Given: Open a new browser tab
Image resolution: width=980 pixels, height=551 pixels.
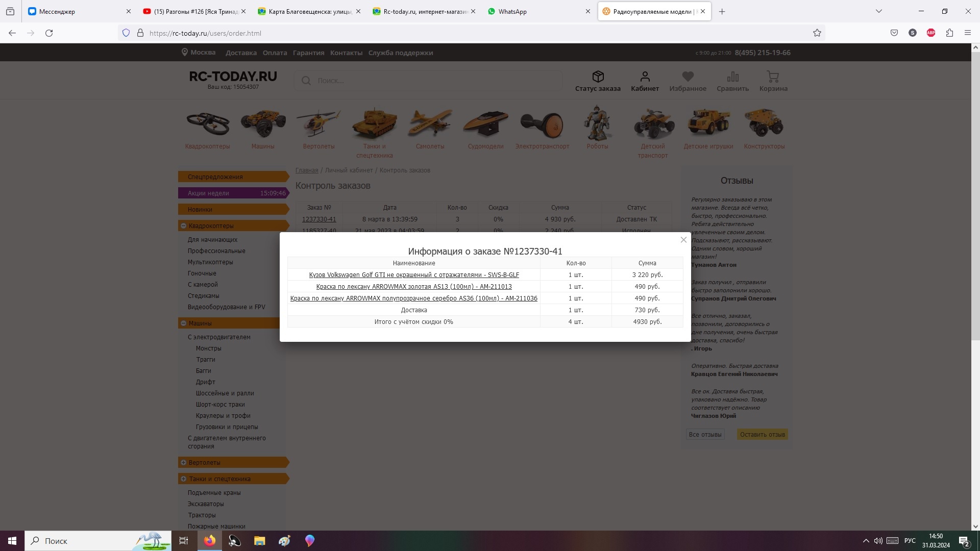Looking at the screenshot, I should pyautogui.click(x=722, y=11).
